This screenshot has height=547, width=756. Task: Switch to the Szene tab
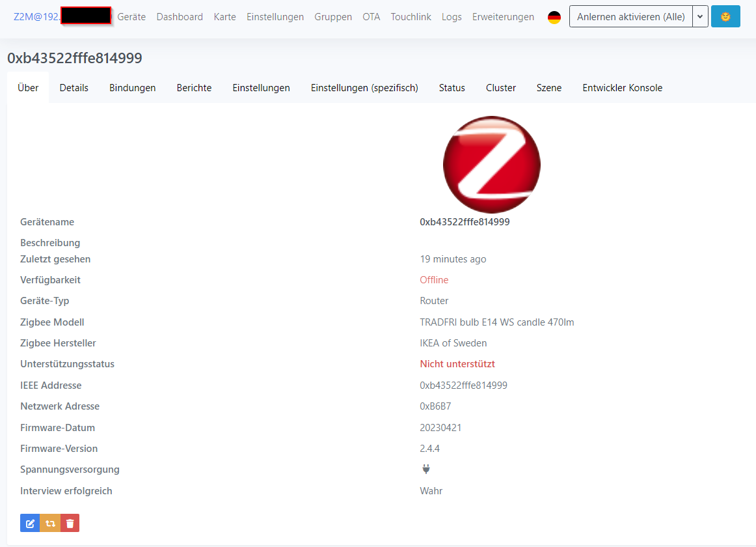[549, 88]
